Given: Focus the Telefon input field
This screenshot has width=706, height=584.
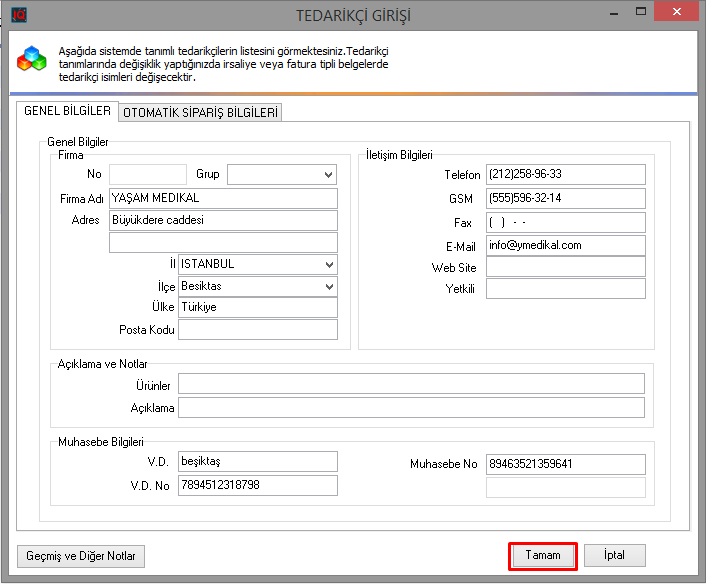Looking at the screenshot, I should point(565,175).
